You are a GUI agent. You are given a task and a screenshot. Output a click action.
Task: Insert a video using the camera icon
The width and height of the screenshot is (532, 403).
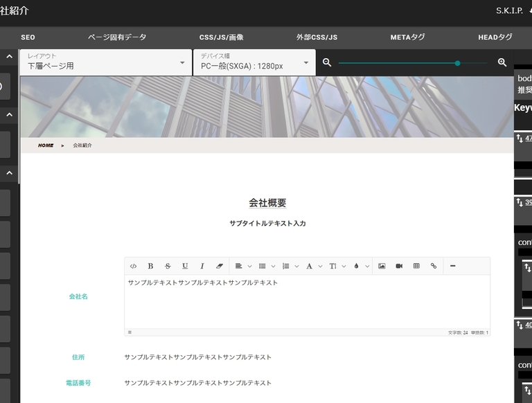pyautogui.click(x=399, y=266)
